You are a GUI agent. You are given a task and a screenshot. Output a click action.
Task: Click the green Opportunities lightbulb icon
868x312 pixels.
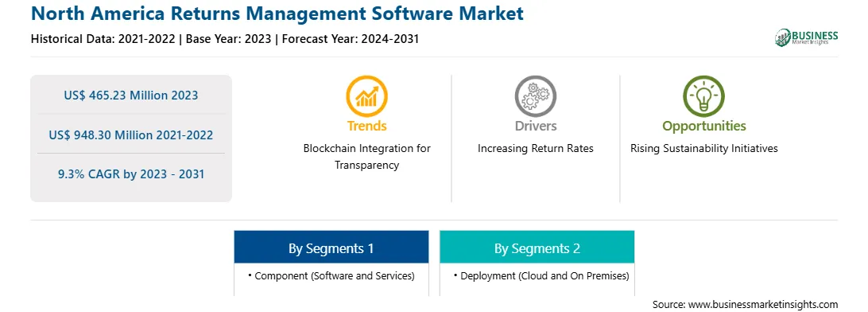pyautogui.click(x=703, y=96)
